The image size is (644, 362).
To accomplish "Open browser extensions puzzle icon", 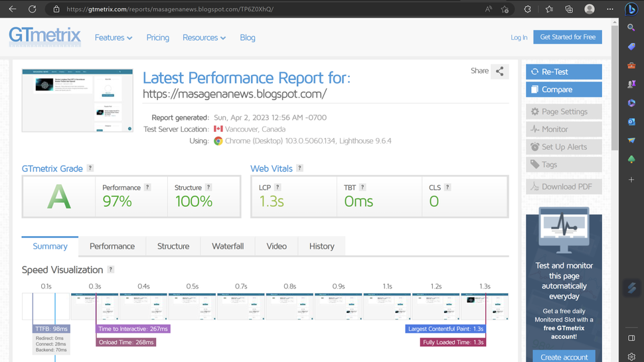I will [x=528, y=9].
